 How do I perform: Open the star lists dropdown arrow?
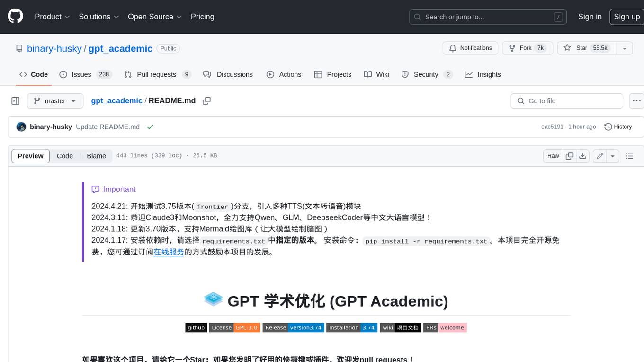coord(625,48)
